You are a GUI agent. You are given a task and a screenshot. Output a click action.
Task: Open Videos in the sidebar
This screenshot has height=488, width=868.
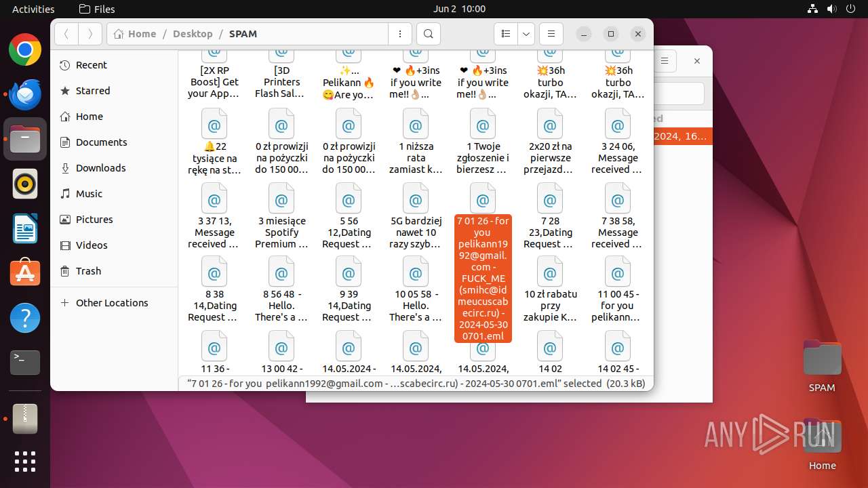pyautogui.click(x=114, y=245)
